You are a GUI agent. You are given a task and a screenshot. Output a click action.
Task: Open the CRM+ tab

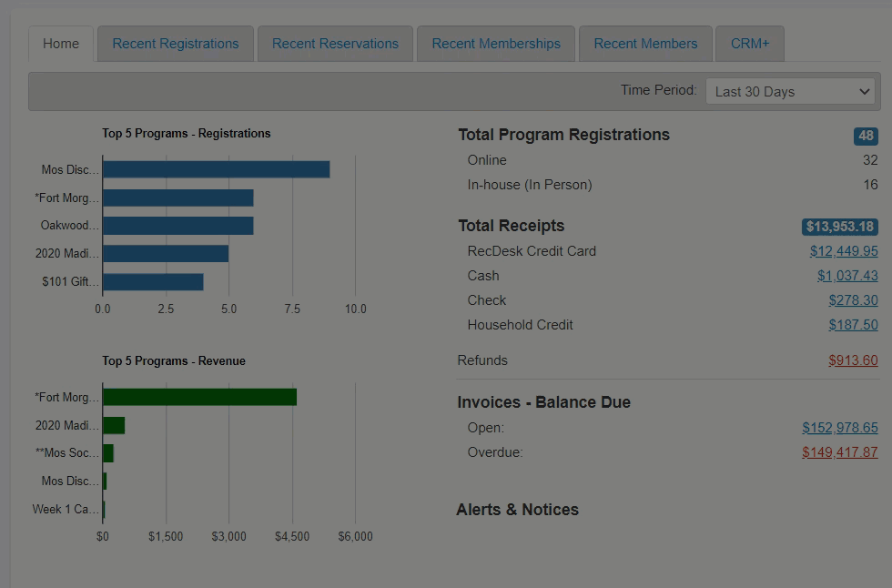pos(749,44)
